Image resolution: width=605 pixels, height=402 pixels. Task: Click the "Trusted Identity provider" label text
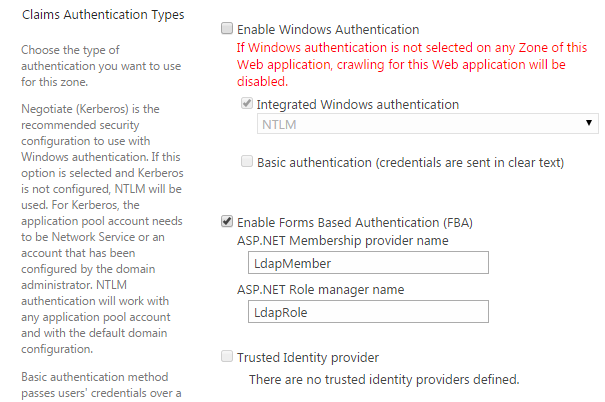pos(307,357)
